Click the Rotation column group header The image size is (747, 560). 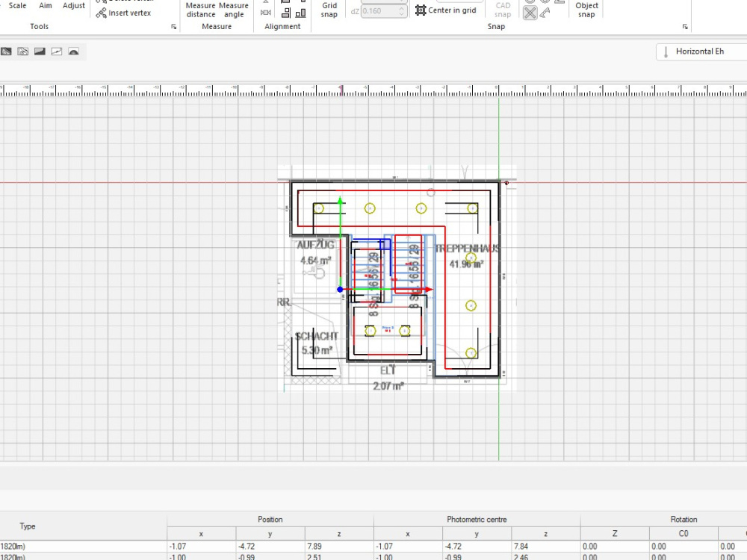coord(684,520)
